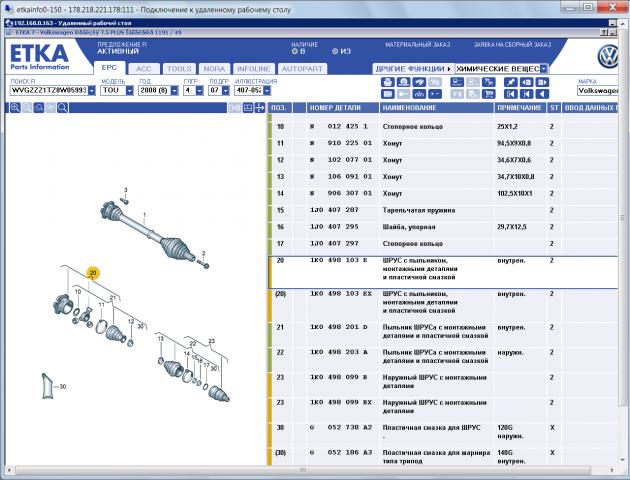Click the chart graph icon in toolbar

tap(419, 94)
